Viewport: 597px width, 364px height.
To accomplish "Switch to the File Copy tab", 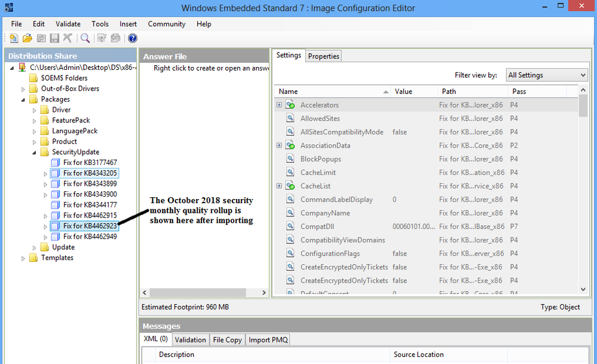I will coord(227,339).
